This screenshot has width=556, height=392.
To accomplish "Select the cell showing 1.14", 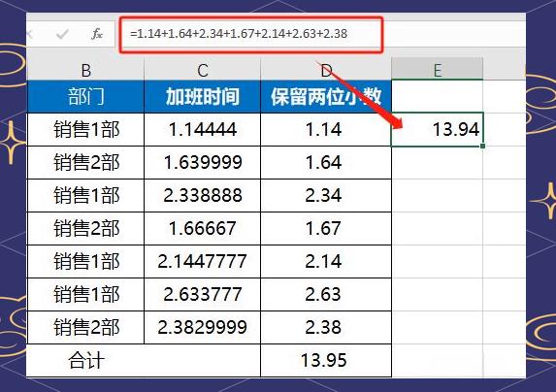I will tap(326, 129).
